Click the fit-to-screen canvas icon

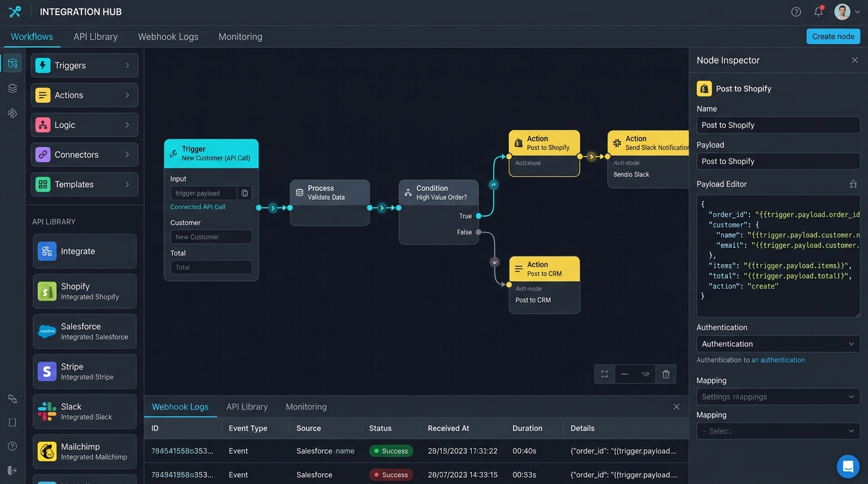[x=604, y=374]
